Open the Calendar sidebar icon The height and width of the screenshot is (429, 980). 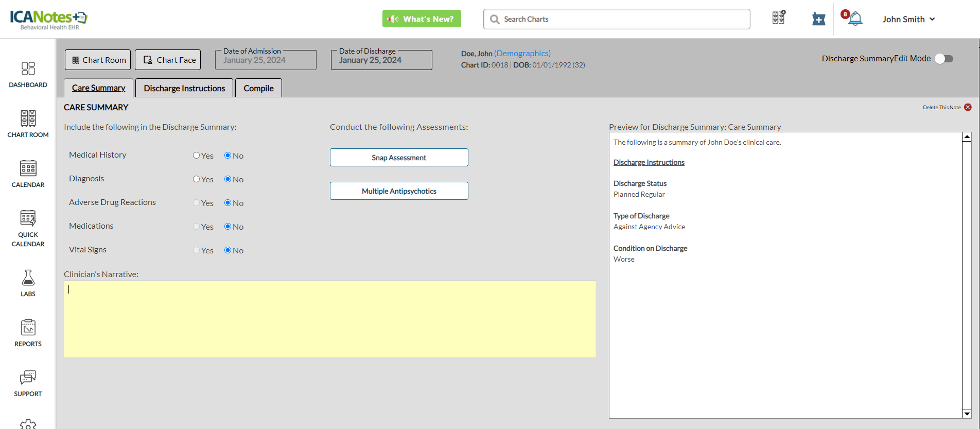(x=28, y=169)
